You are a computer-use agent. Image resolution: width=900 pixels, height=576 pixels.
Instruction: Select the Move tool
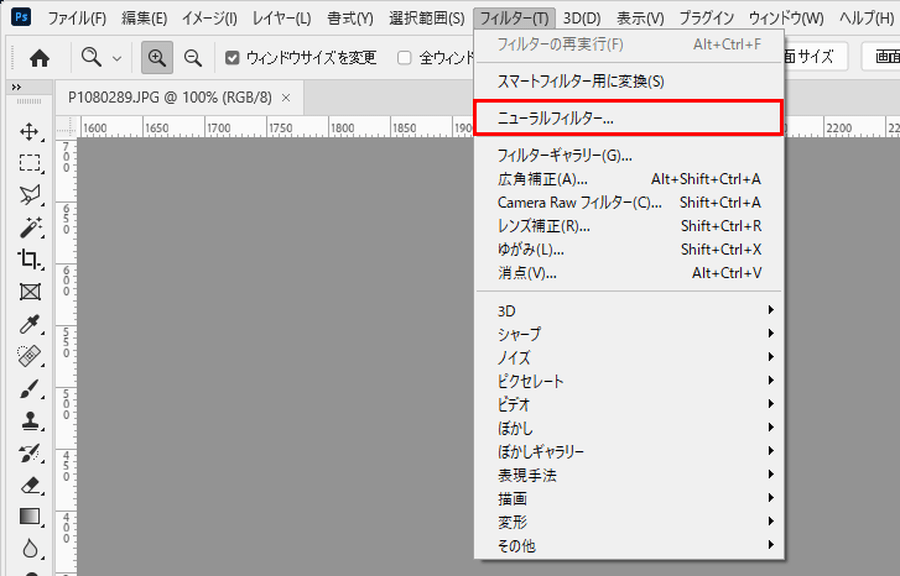[30, 131]
